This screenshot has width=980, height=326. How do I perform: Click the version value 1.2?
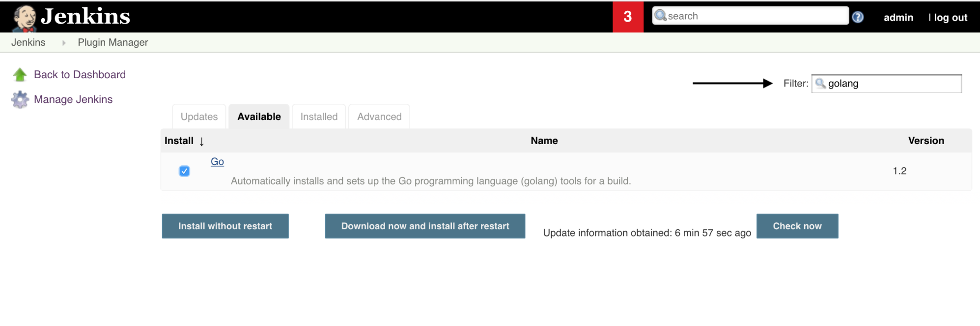pyautogui.click(x=899, y=171)
